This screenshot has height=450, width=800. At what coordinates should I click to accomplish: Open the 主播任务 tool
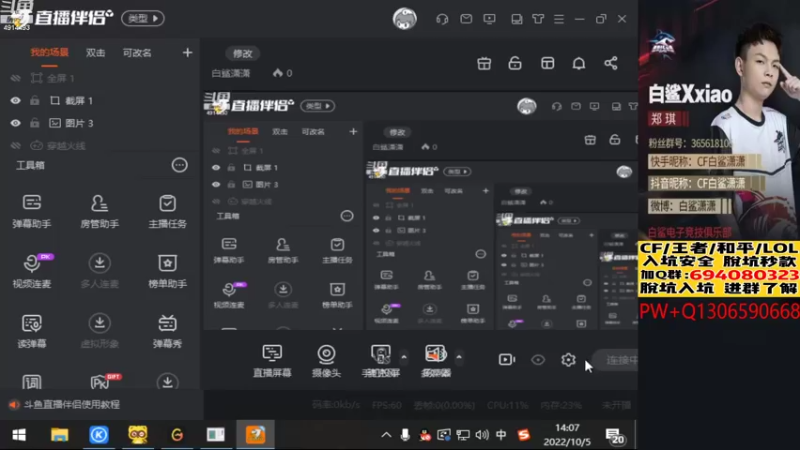[x=167, y=211]
